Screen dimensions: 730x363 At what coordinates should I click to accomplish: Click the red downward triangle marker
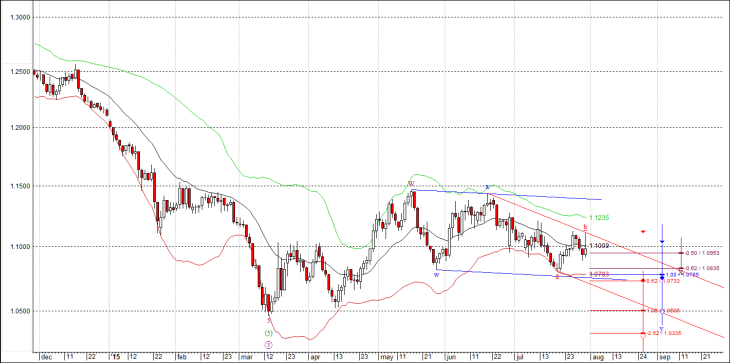[643, 231]
